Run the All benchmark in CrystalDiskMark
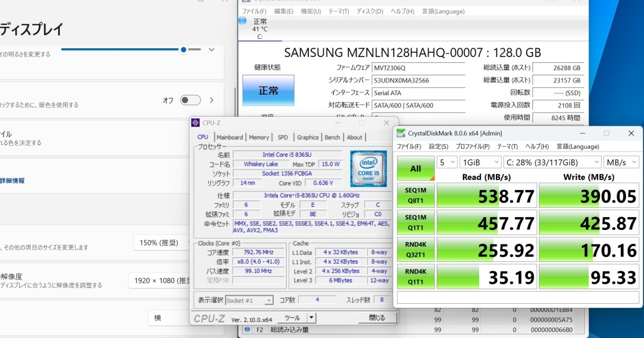 (x=416, y=168)
